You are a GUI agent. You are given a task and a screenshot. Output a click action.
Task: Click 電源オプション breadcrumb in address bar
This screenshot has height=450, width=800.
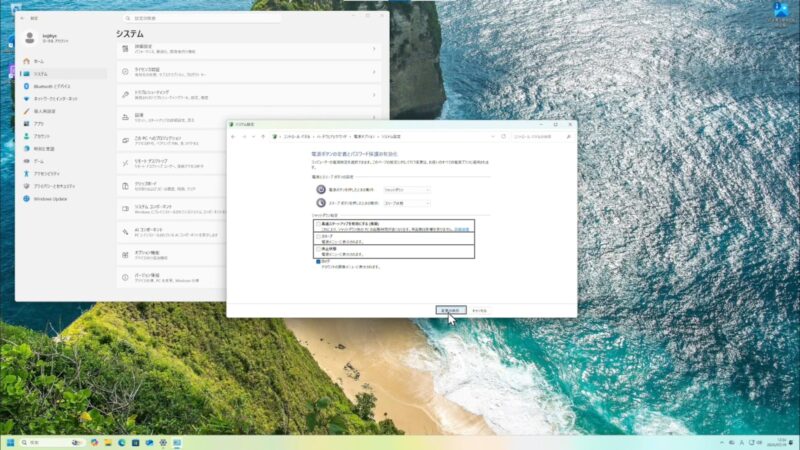coord(364,137)
